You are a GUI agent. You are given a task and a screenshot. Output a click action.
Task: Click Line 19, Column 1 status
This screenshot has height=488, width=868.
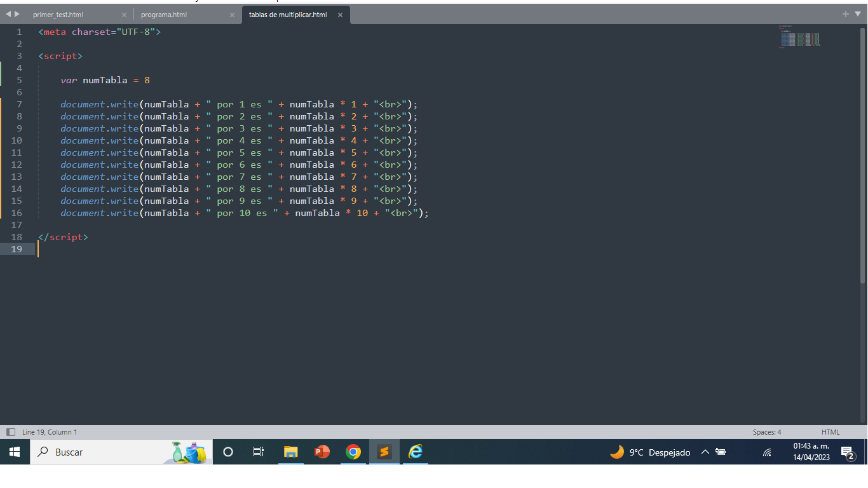(x=50, y=432)
